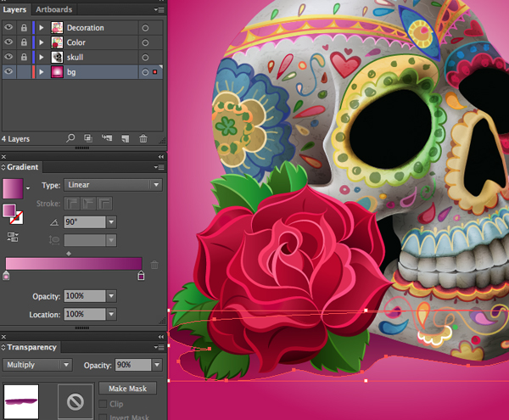509x420 pixels.
Task: Click the Transparency Opacity 90% field
Action: coord(133,365)
